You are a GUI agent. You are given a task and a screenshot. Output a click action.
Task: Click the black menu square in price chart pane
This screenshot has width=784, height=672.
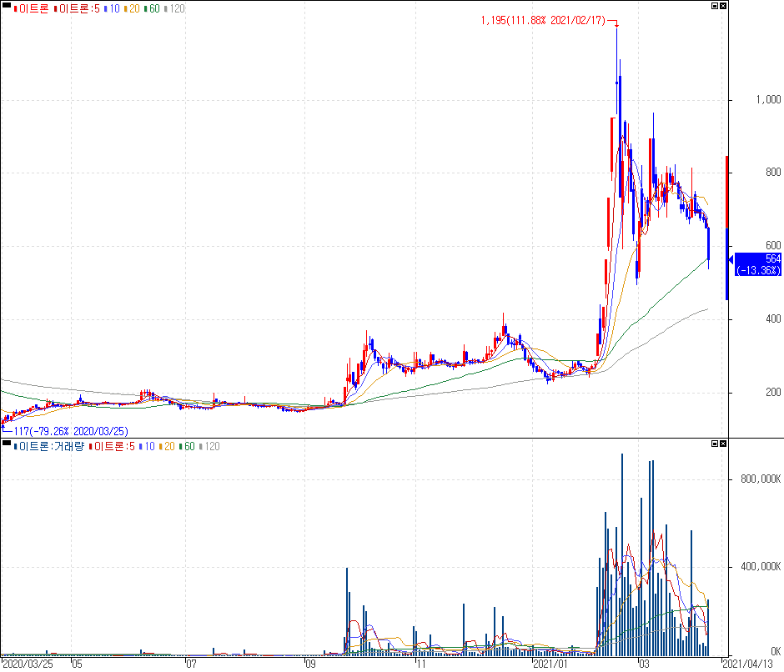pyautogui.click(x=7, y=6)
